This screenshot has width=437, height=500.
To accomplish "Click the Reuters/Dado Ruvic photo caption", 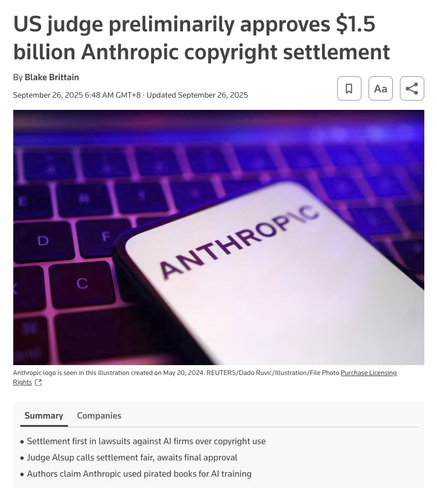I will [x=176, y=373].
